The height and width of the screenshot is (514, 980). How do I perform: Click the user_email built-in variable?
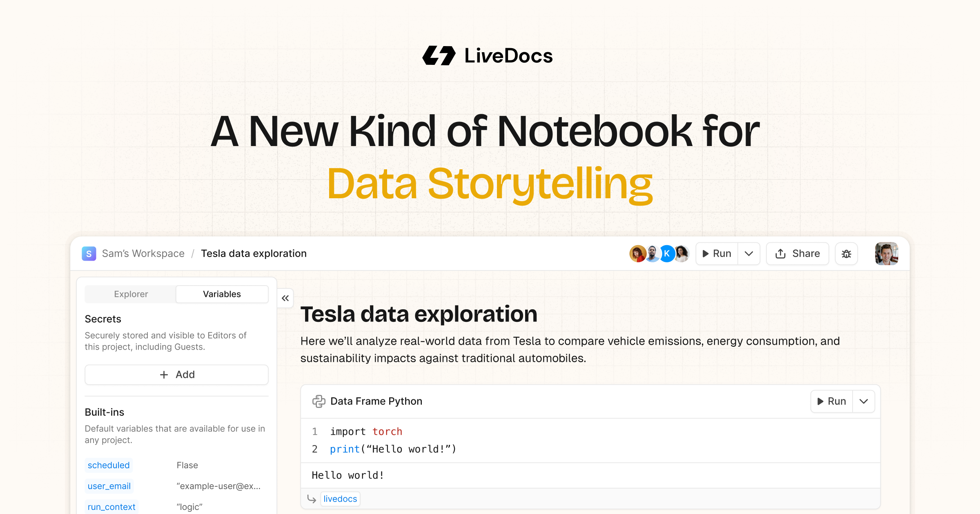pos(109,486)
